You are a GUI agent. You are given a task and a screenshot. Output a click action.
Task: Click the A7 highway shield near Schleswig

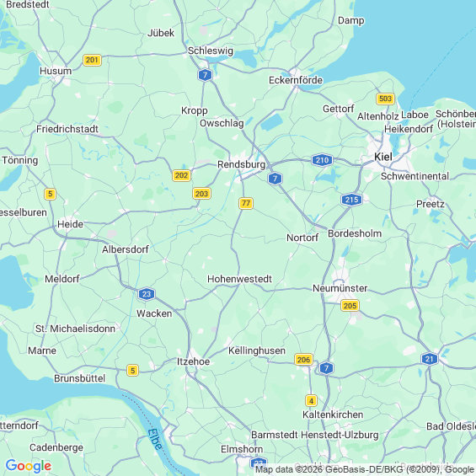(x=205, y=75)
